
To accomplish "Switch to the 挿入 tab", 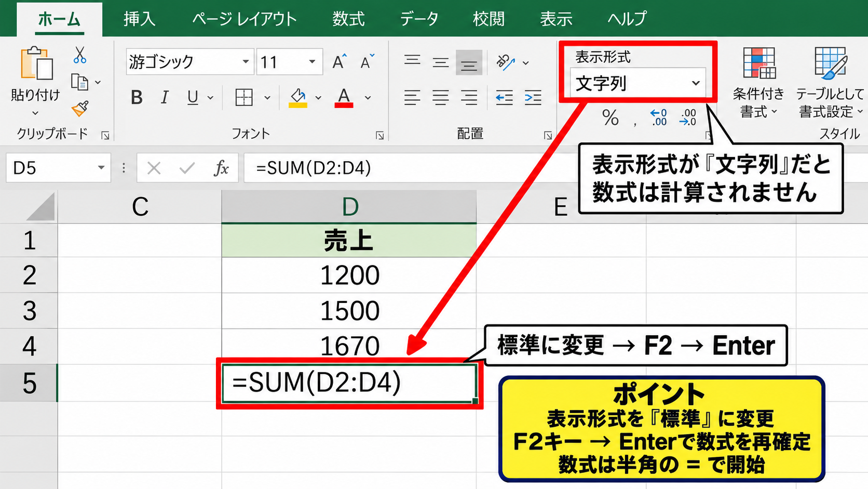I will point(139,19).
